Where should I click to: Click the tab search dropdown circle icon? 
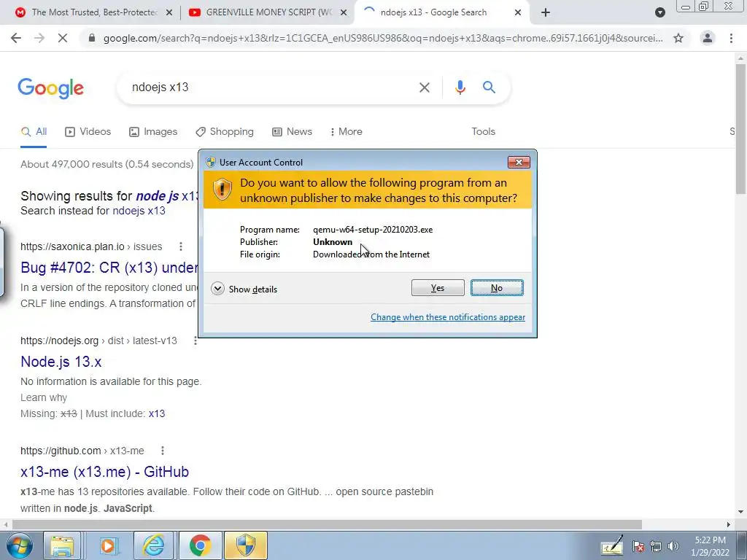(x=659, y=12)
